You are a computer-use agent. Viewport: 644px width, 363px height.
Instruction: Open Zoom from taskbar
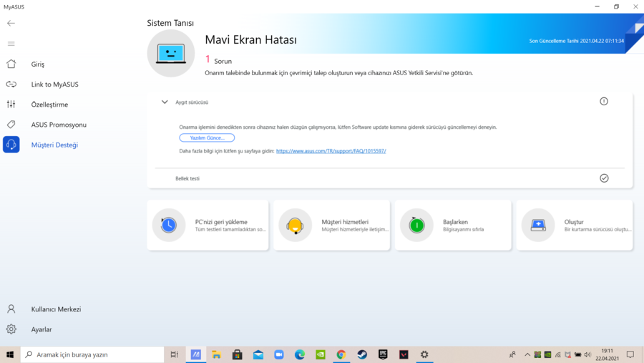(x=279, y=354)
